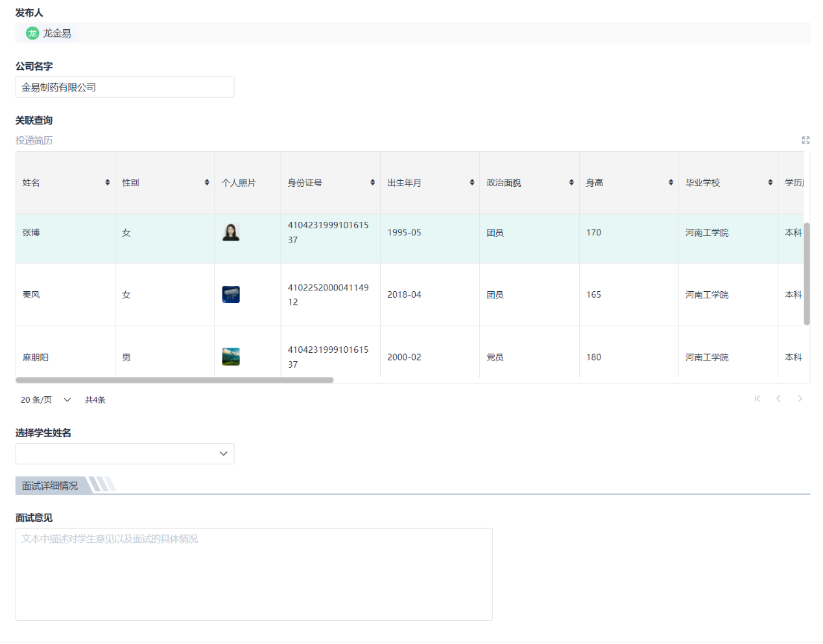This screenshot has height=644, width=823.
Task: Sort table by 性别 column
Action: coord(207,183)
